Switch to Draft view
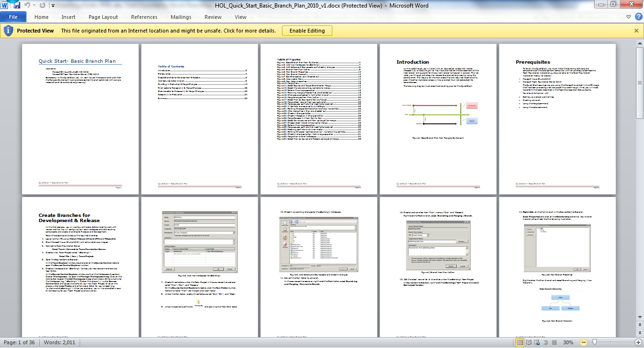This screenshot has height=348, width=644. pyautogui.click(x=554, y=342)
